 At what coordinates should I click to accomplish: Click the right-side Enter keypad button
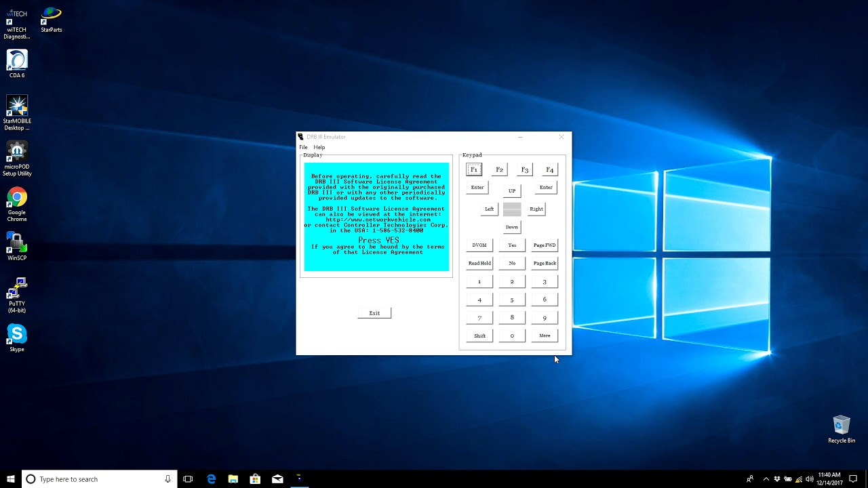point(546,188)
